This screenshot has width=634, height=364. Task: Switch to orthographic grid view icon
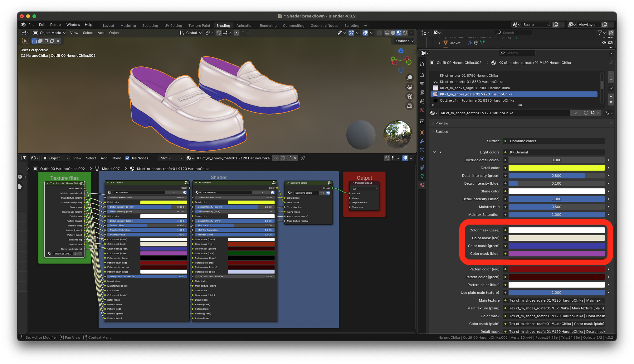coord(410,106)
